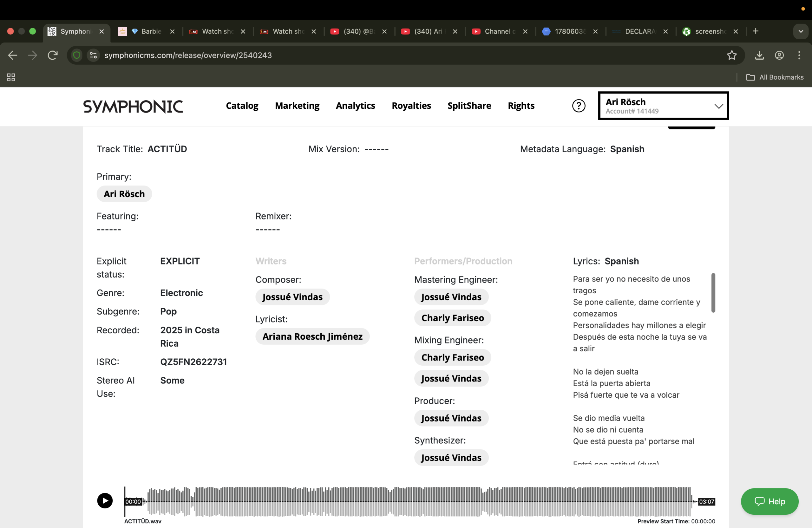Close the Barbie tab
This screenshot has height=528, width=812.
click(172, 31)
